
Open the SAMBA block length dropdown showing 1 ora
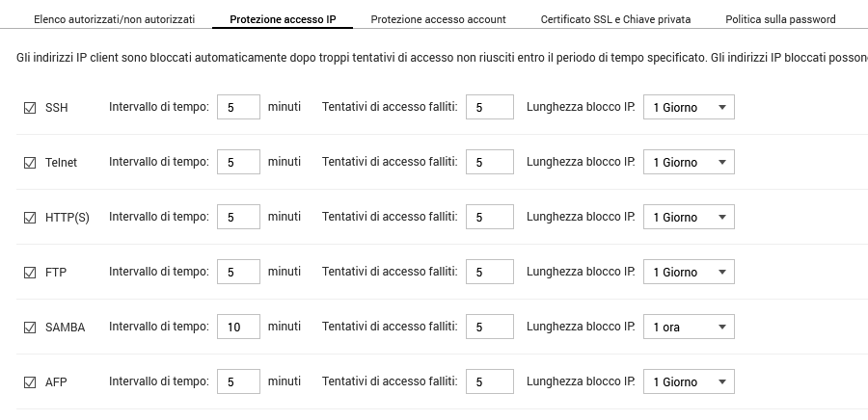(x=689, y=328)
